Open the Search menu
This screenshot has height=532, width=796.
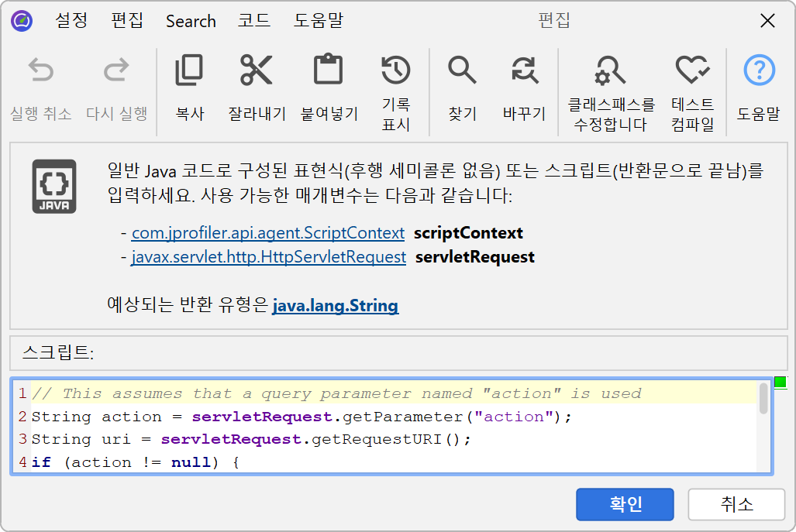(191, 22)
